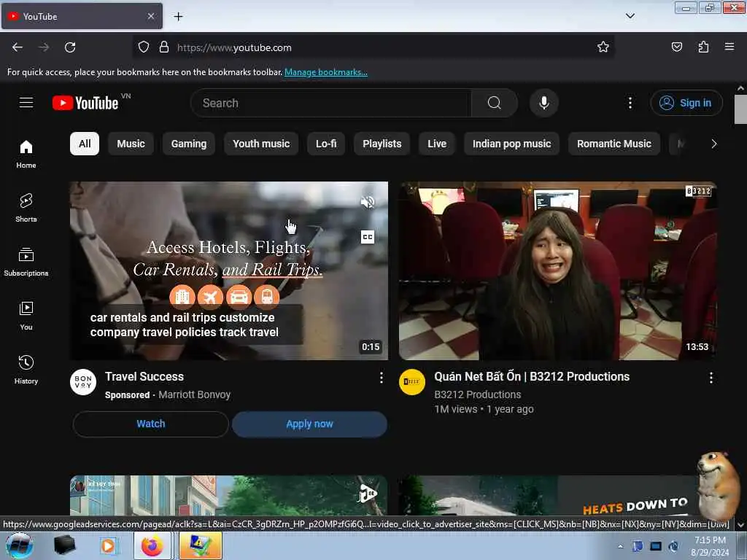Open YouTube settings three-dot menu
747x560 pixels.
[x=630, y=103]
